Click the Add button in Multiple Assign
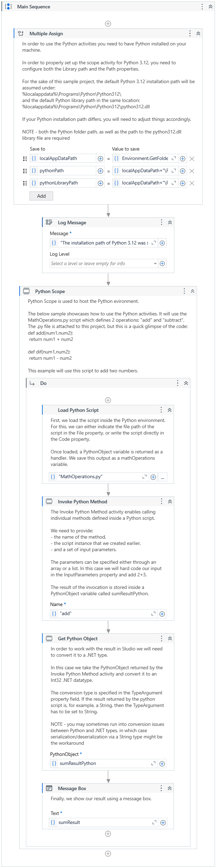Screen dimensions: 216x868 coord(41,196)
